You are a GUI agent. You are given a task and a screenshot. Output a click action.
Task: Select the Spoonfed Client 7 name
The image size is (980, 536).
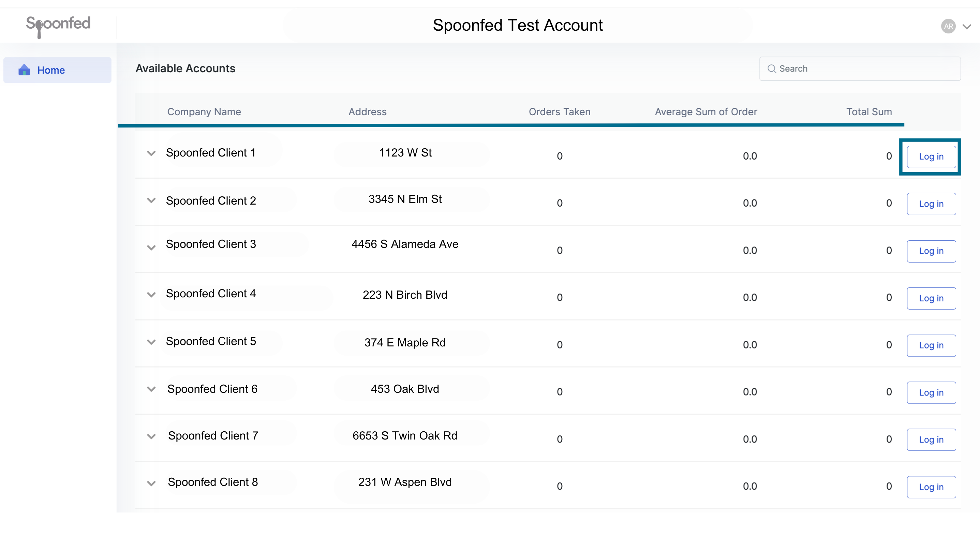(213, 435)
